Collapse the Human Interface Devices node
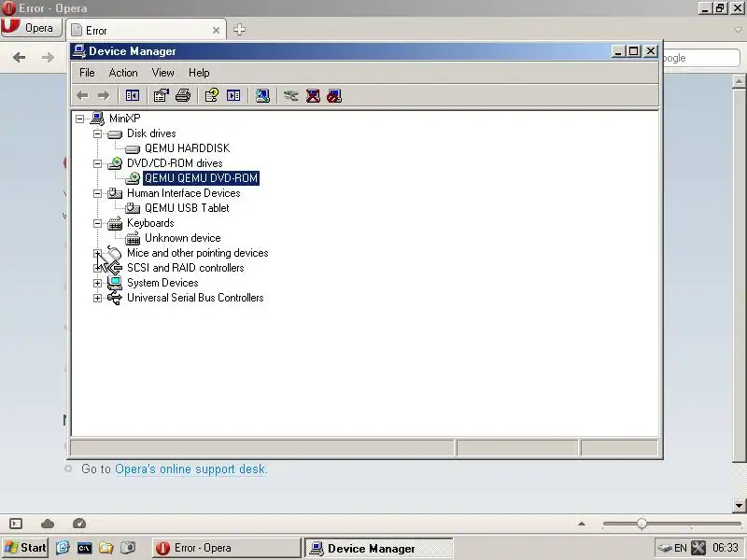Screen dimensions: 747x560 pos(98,193)
